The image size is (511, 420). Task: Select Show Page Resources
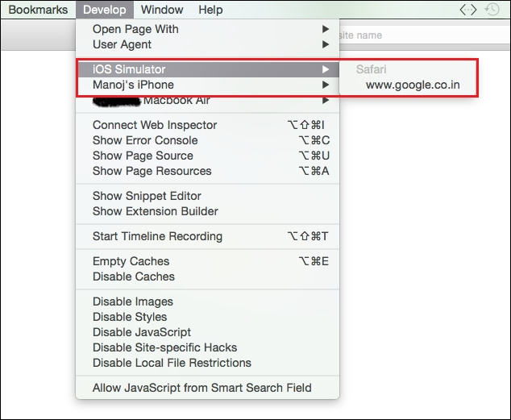click(x=208, y=171)
